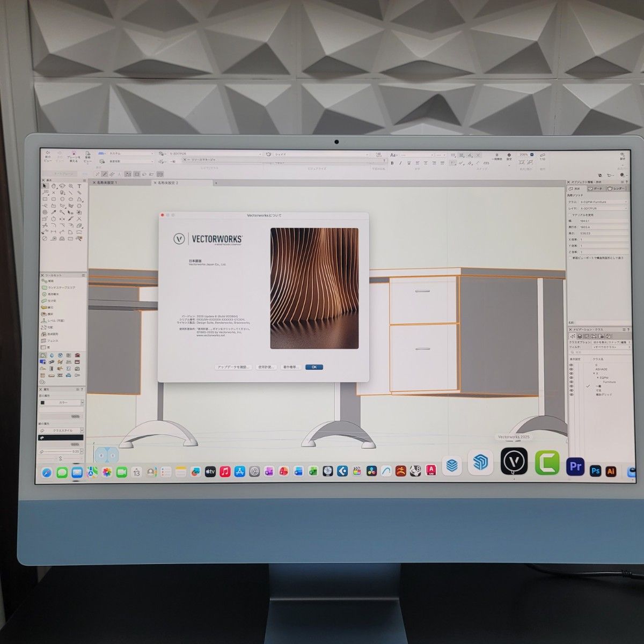Click the Settings gear icon in top toolbar
The image size is (644, 644).
pos(509,155)
